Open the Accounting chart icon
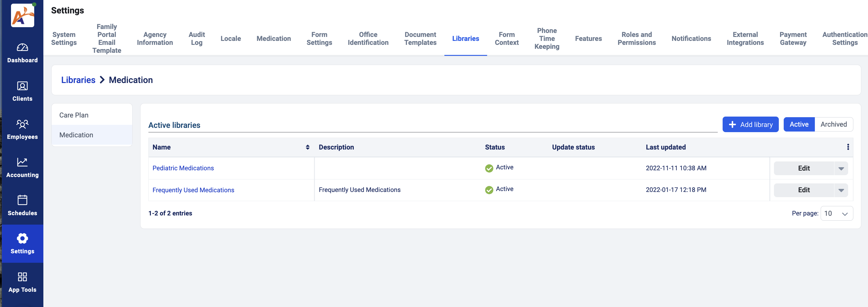The image size is (868, 307). [22, 162]
